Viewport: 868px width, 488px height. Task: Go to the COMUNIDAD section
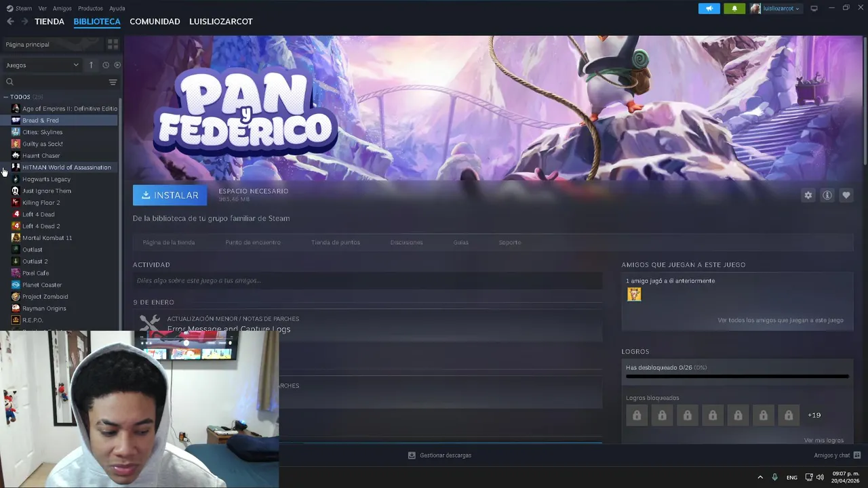pyautogui.click(x=155, y=22)
